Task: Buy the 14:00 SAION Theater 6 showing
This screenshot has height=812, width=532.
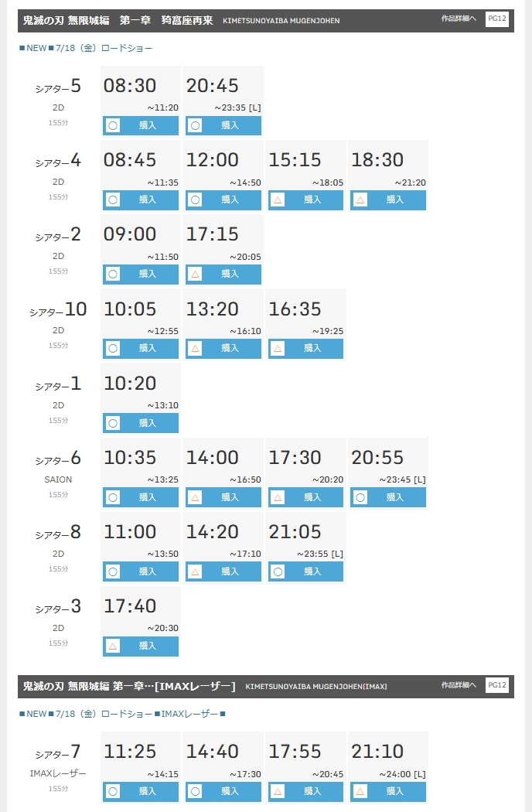Action: 223,497
